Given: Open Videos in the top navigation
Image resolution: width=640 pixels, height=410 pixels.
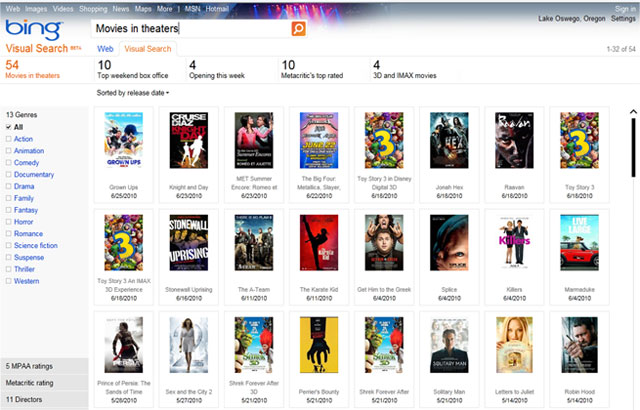Looking at the screenshot, I should tap(63, 9).
